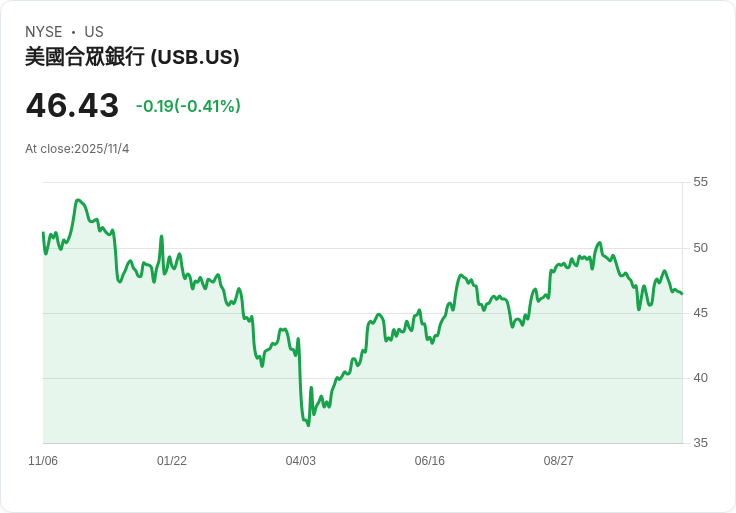Click the 40 y-axis label
This screenshot has height=513, width=736.
[x=700, y=378]
